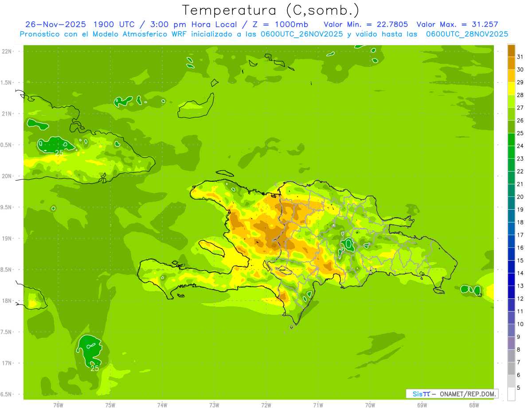Select the dark orange swatch above 31
The image size is (532, 411).
pos(511,51)
